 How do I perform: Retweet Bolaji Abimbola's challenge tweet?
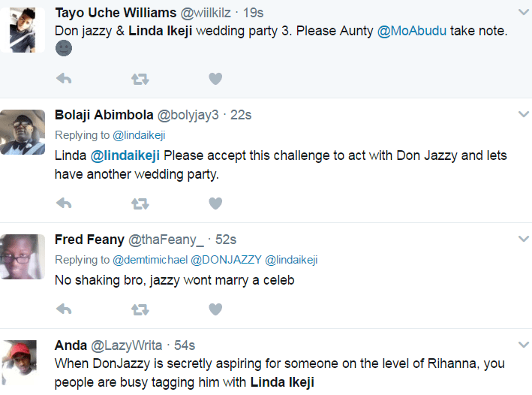(x=140, y=204)
